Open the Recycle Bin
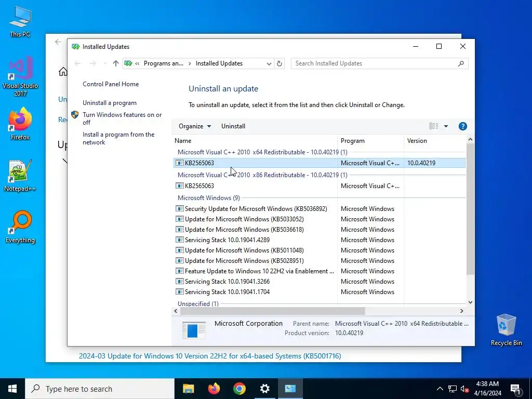The height and width of the screenshot is (399, 532). [x=506, y=329]
